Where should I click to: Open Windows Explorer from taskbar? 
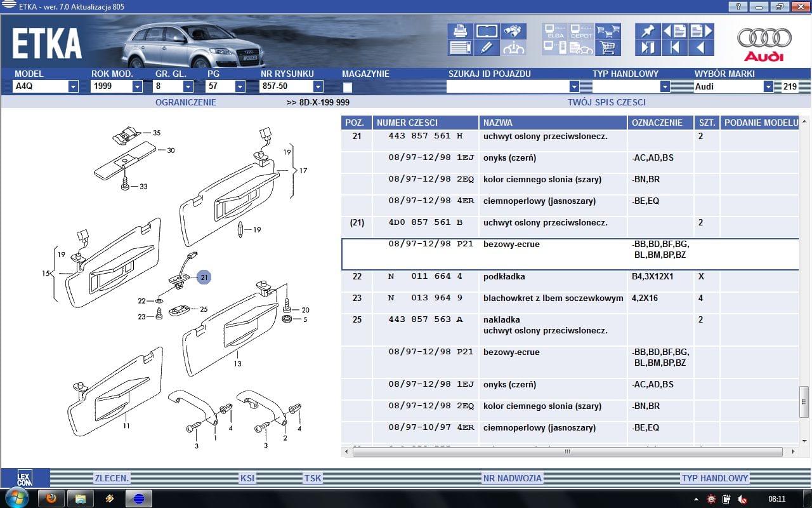pyautogui.click(x=80, y=498)
